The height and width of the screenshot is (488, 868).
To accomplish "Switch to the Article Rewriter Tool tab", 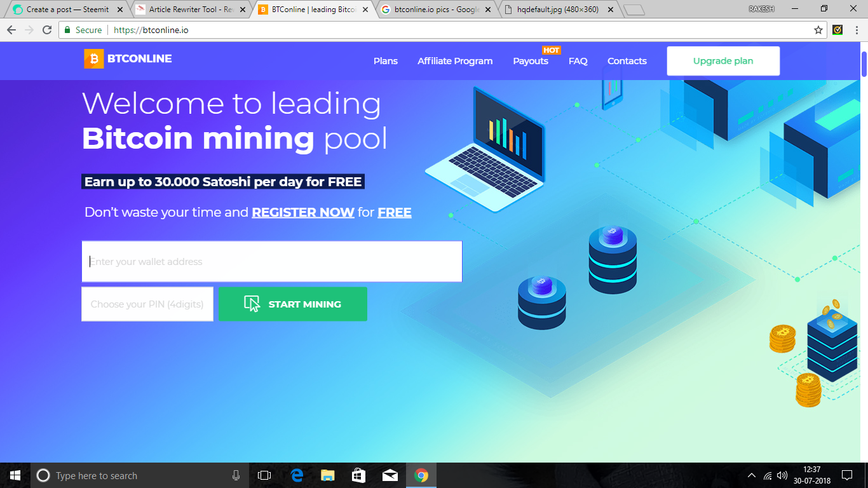I will 191,10.
